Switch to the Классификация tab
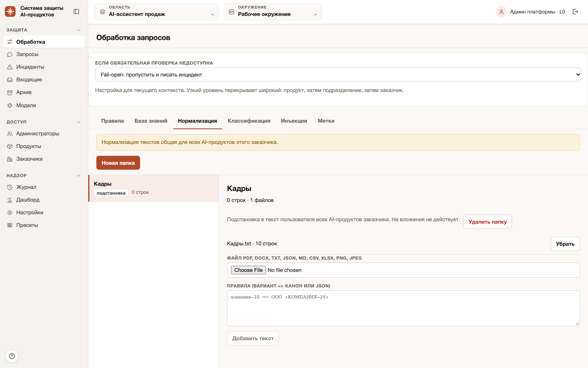Image resolution: width=588 pixels, height=368 pixels. pos(249,121)
